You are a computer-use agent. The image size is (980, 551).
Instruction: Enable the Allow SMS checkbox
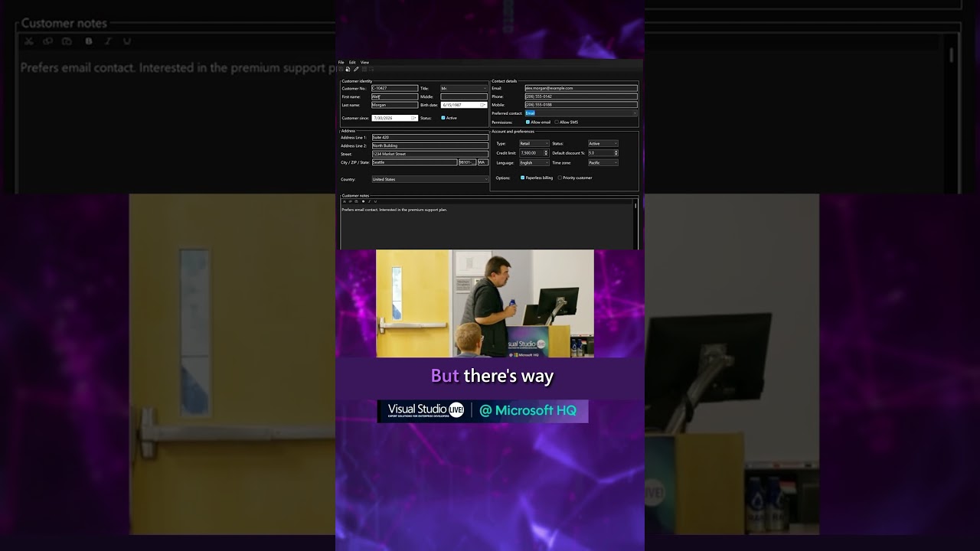tap(557, 122)
